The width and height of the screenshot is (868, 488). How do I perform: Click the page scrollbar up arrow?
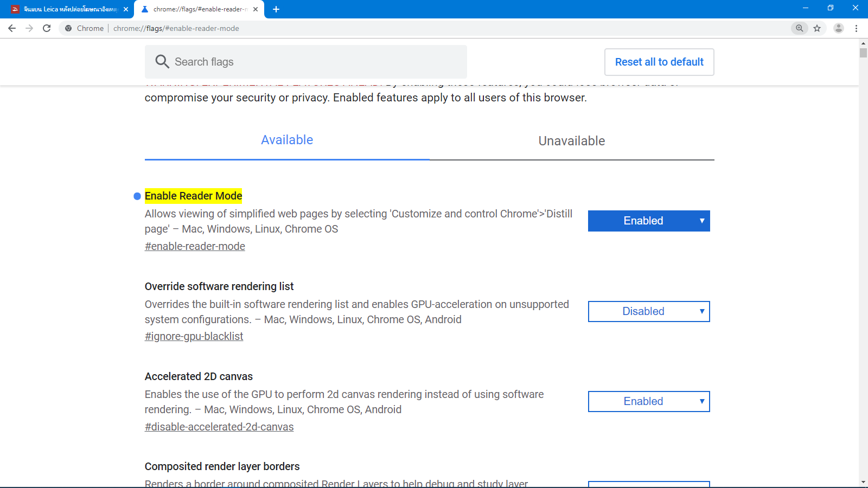(863, 42)
